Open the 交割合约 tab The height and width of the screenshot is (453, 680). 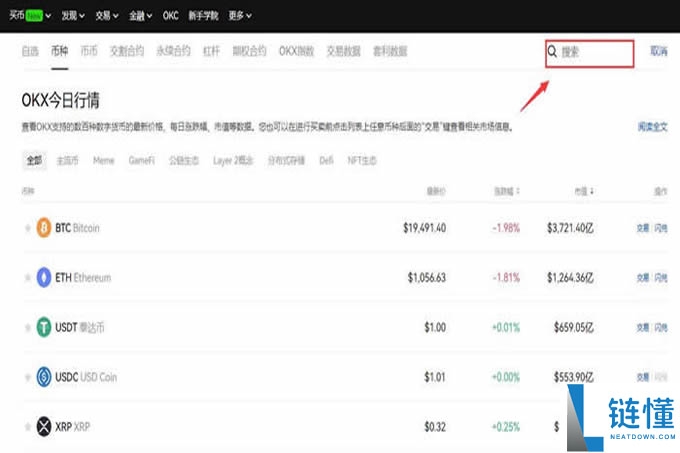(x=127, y=51)
